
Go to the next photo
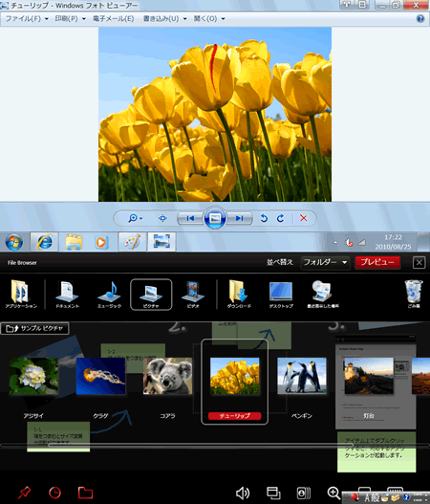[x=239, y=218]
